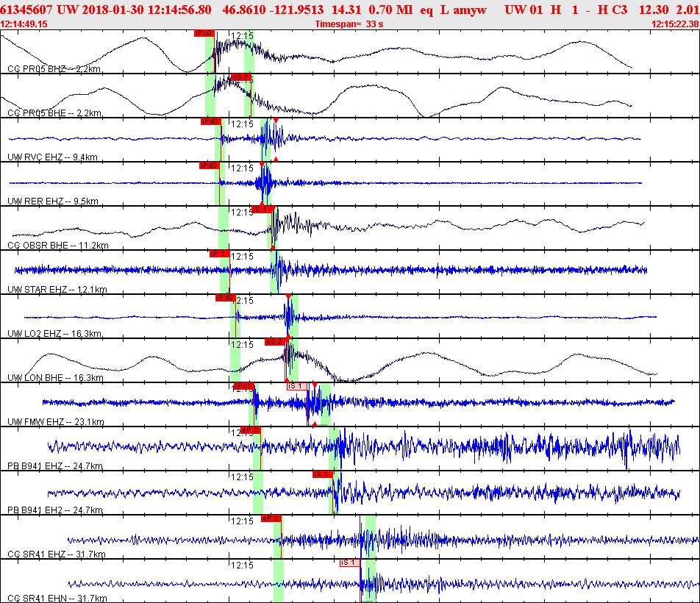Click the iS 1 pick flag on SR41 EHN
The height and width of the screenshot is (603, 700).
coord(349,563)
